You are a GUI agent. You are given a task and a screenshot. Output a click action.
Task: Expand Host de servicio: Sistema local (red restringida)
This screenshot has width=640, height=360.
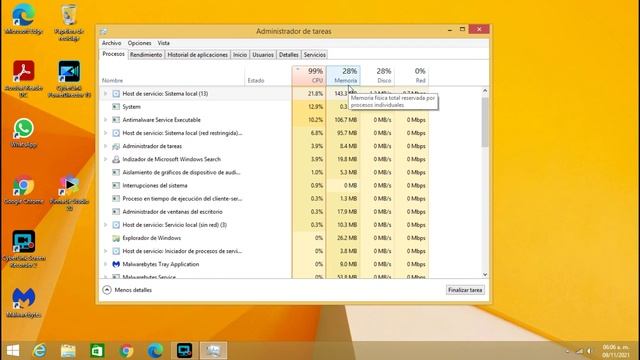(x=106, y=133)
